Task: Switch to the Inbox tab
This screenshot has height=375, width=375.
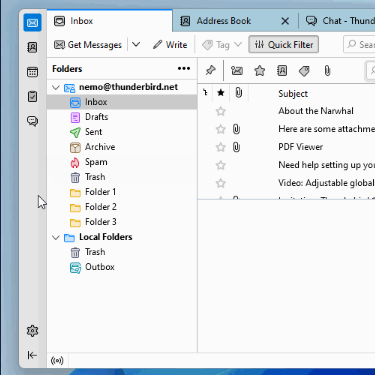Action: tap(110, 21)
